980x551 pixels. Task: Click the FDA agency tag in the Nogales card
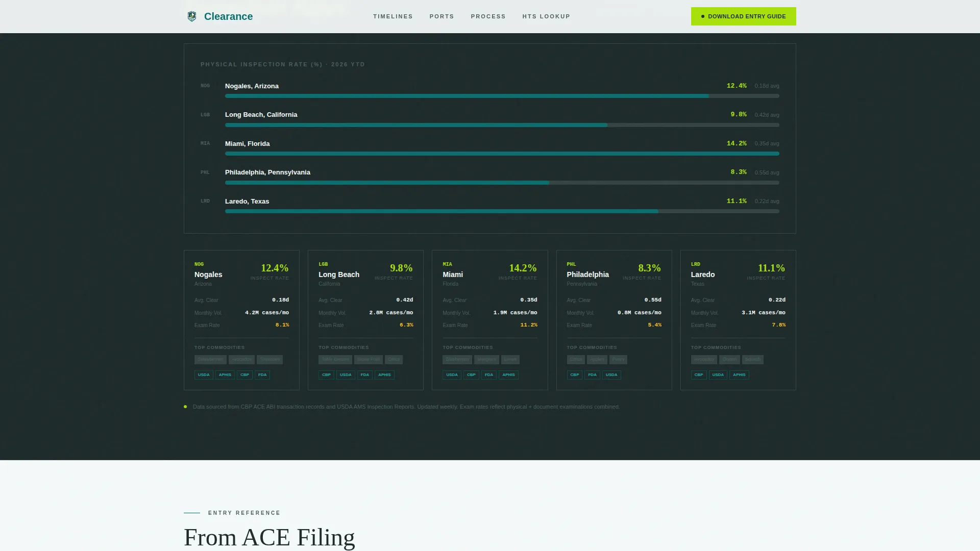[262, 375]
